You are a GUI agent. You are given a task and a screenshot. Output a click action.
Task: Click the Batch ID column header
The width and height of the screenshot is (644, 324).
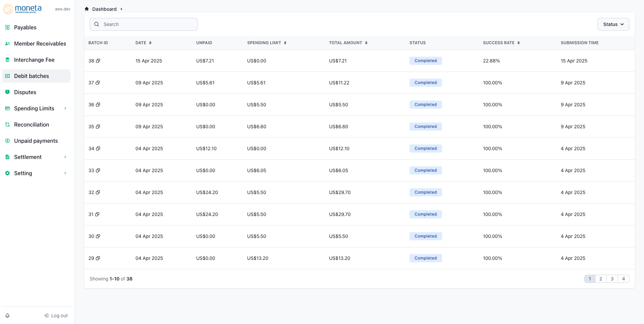pyautogui.click(x=98, y=43)
